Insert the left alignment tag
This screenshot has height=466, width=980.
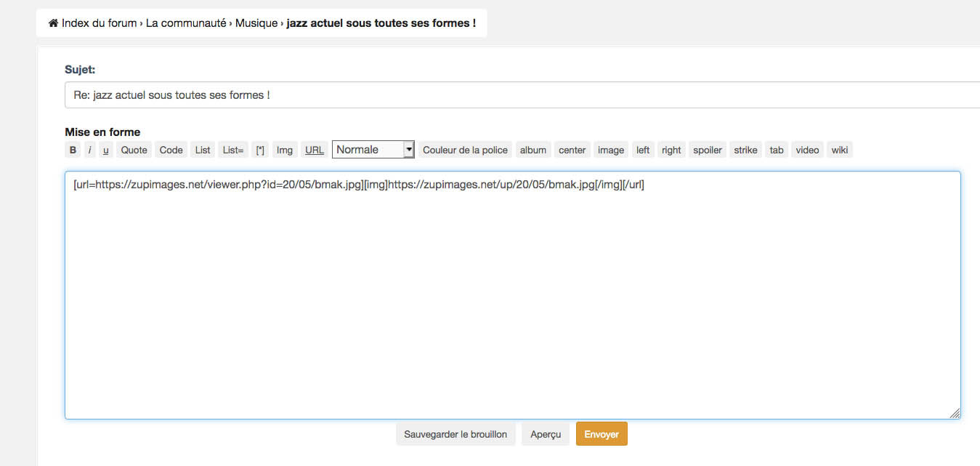click(643, 150)
